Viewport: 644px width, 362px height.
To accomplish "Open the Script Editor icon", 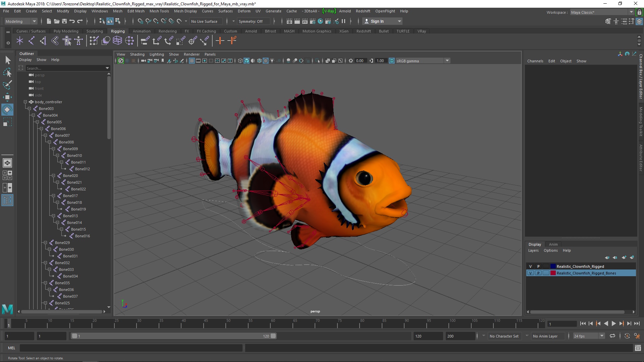I will coord(638,348).
